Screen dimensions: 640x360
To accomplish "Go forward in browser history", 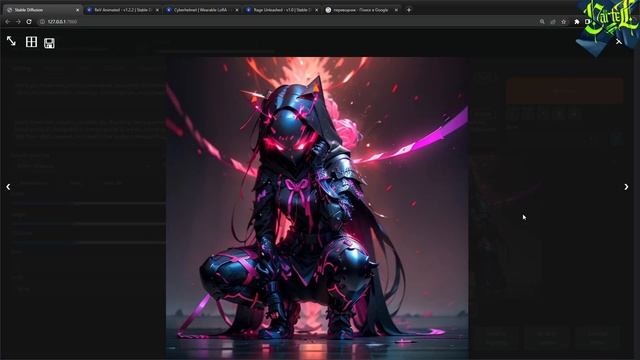I will tap(18, 22).
